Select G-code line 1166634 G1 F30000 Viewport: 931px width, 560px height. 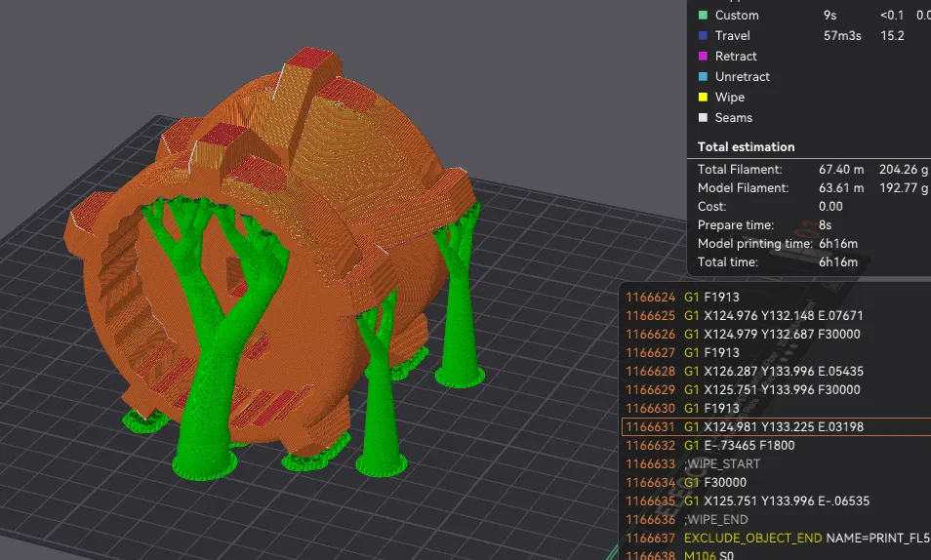click(x=776, y=482)
